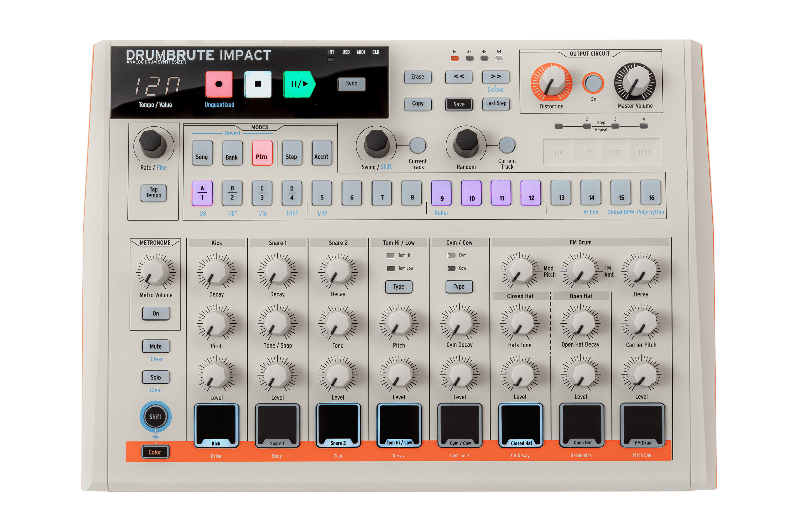Viewport: 798px width, 532px height.
Task: Click the Mute button
Action: [x=156, y=346]
